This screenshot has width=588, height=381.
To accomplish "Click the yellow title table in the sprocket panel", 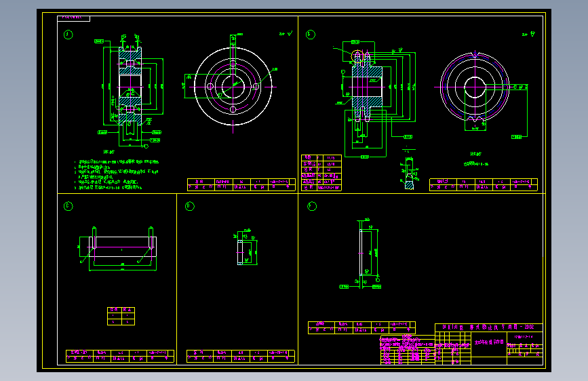I will coord(484,184).
